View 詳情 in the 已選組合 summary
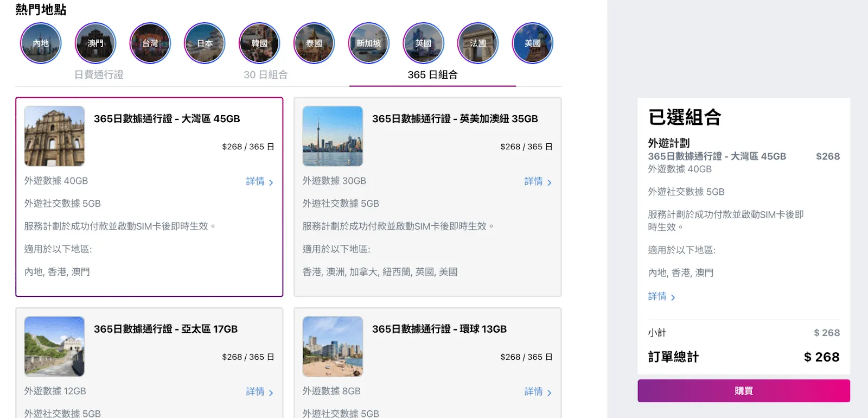The image size is (868, 418). click(x=661, y=296)
